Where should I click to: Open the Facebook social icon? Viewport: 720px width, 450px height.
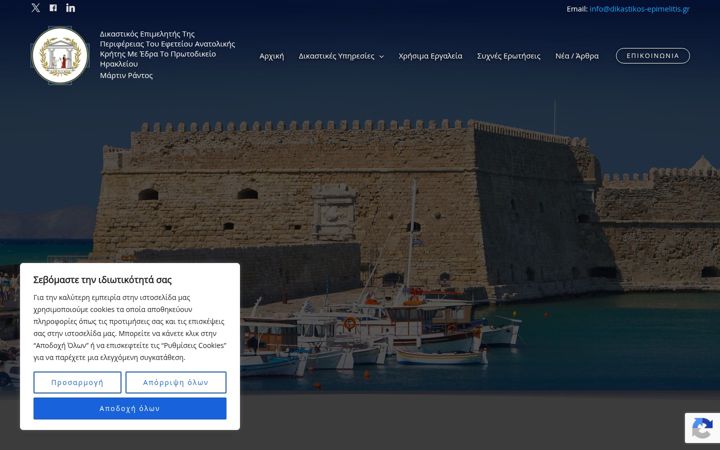[53, 8]
